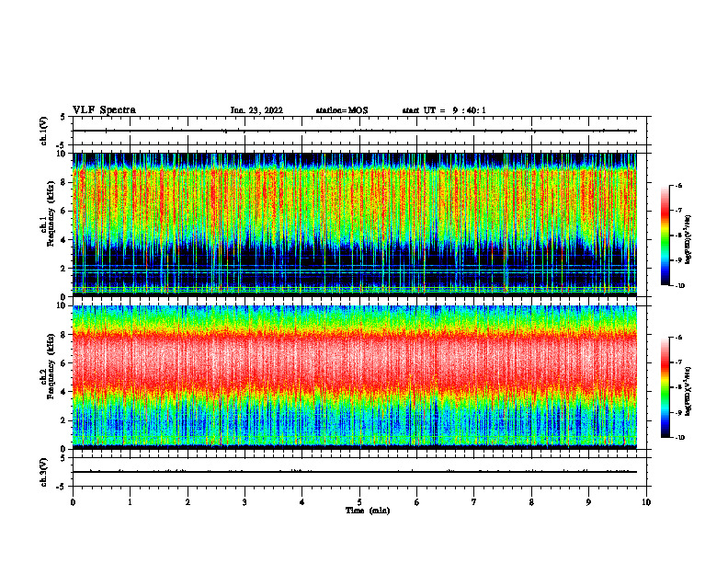Screen dimensions: 728x563
Task: Click the time axis tick label "3"
Action: click(x=245, y=502)
